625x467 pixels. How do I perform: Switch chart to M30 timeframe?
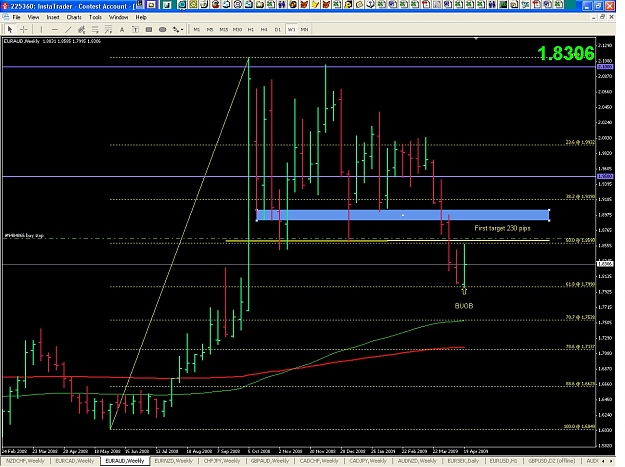pyautogui.click(x=237, y=29)
